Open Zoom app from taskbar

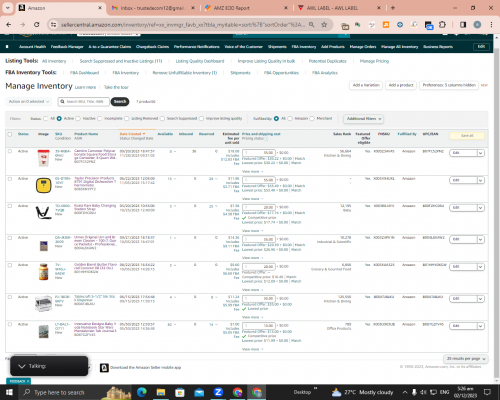218,392
